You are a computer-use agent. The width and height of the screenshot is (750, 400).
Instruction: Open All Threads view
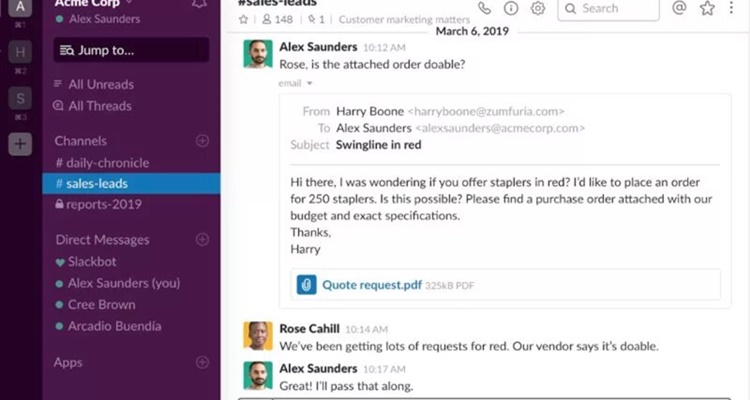[x=100, y=106]
